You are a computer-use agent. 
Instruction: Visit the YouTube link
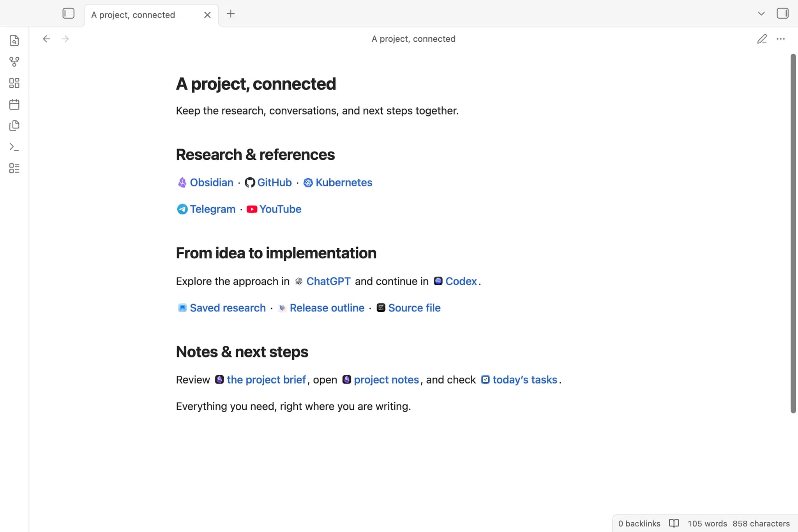click(281, 209)
